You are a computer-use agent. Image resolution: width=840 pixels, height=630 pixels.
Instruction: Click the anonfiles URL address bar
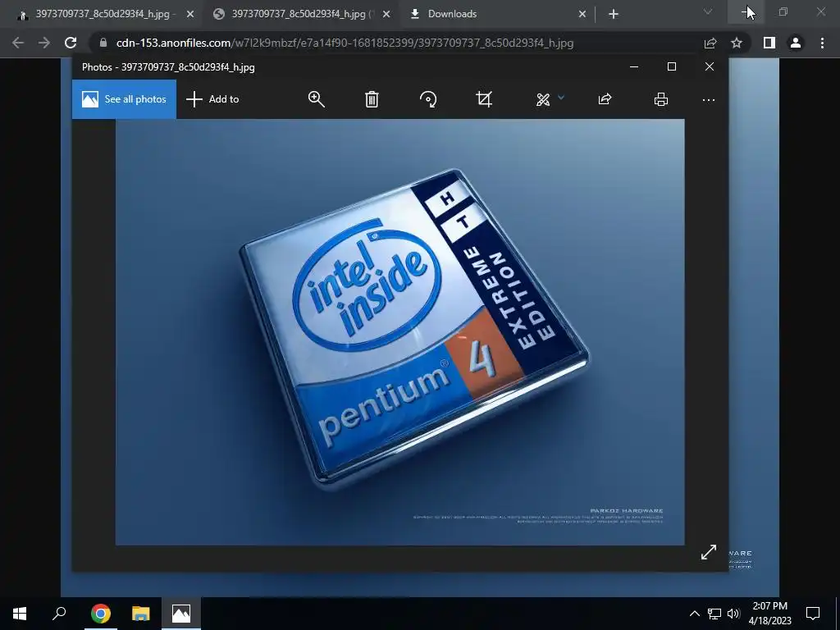point(345,43)
